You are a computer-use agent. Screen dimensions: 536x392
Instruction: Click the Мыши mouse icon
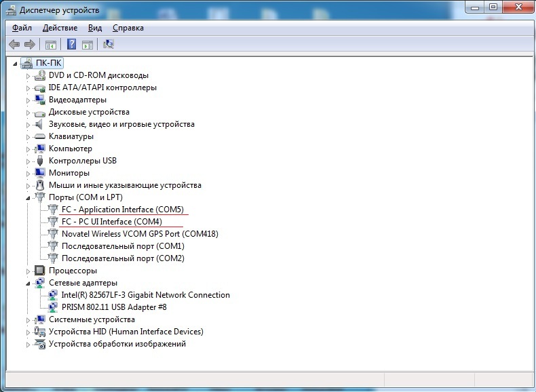tap(40, 185)
